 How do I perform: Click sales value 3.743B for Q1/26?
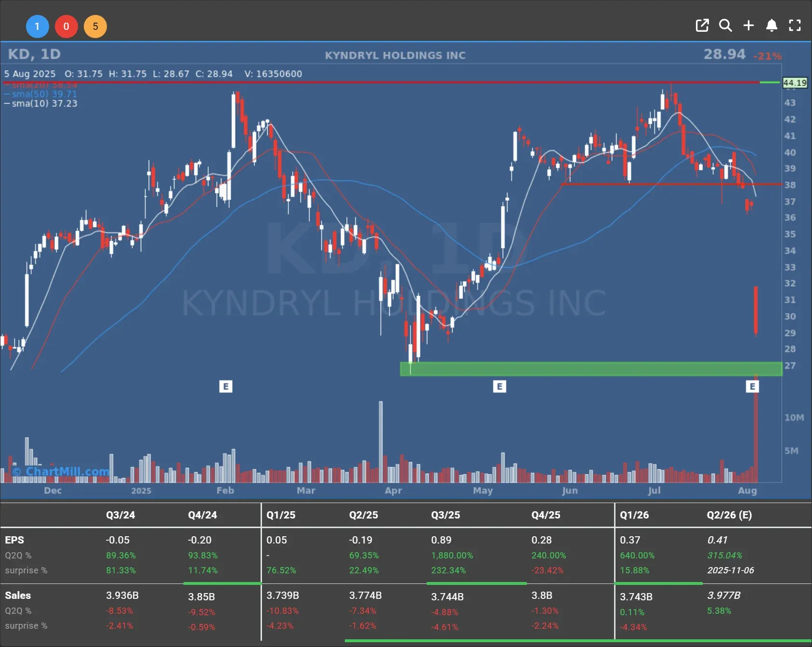(x=636, y=597)
